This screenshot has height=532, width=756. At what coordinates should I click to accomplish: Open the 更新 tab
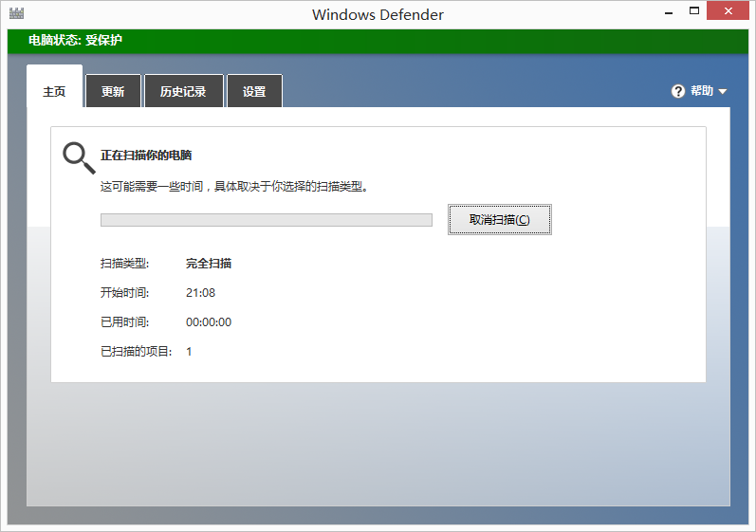point(113,92)
